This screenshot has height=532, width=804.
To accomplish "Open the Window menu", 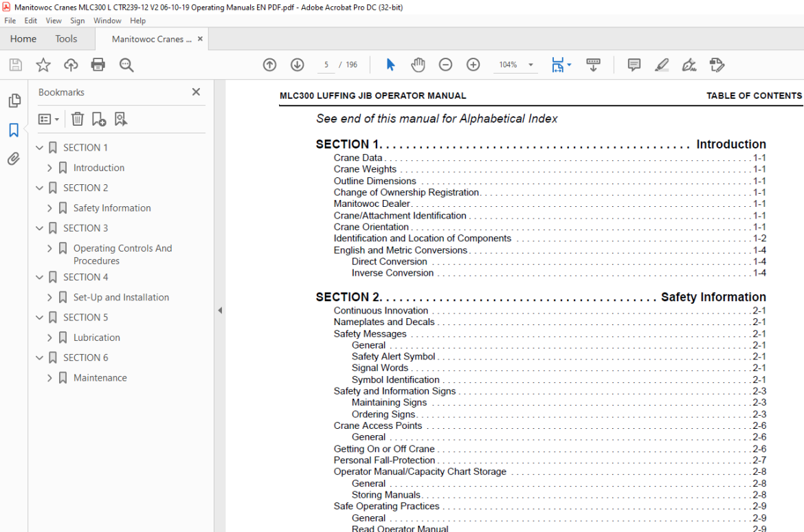I will (107, 21).
